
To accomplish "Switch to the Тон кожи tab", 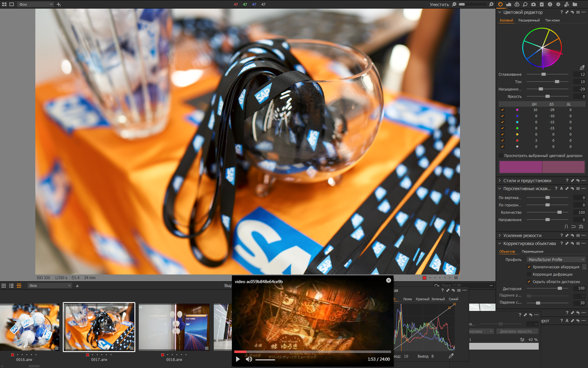I will [552, 20].
